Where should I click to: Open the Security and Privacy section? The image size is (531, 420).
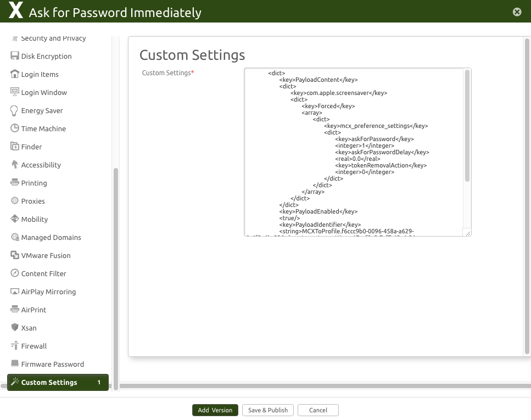click(x=53, y=38)
